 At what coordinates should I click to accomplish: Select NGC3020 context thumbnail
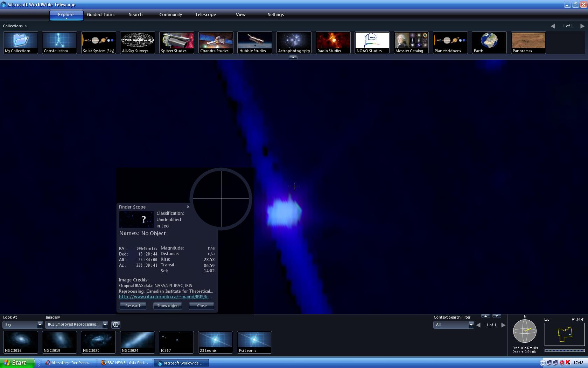(x=98, y=342)
